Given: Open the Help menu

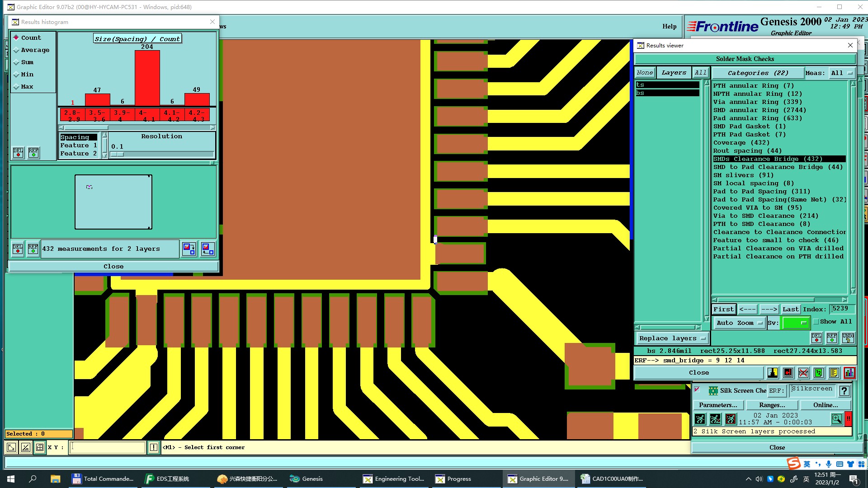Looking at the screenshot, I should [669, 26].
